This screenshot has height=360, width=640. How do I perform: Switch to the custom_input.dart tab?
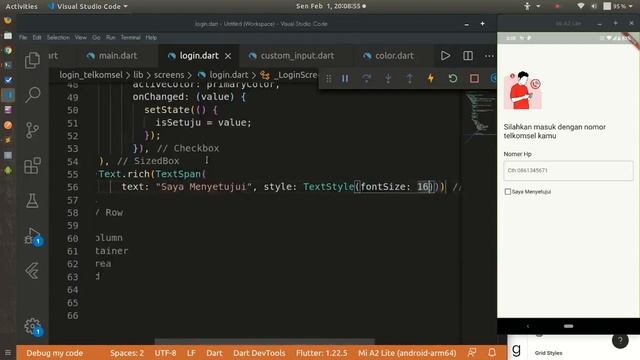(x=297, y=56)
